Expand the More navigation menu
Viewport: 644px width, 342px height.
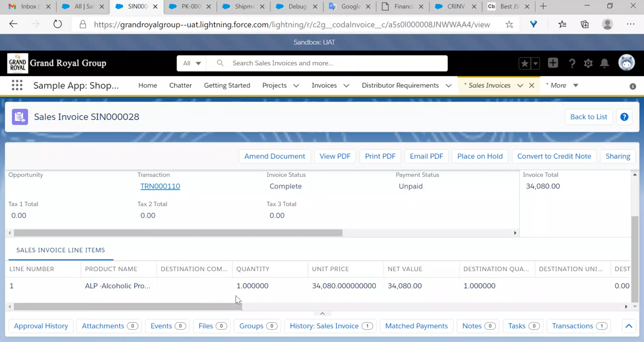pos(562,85)
